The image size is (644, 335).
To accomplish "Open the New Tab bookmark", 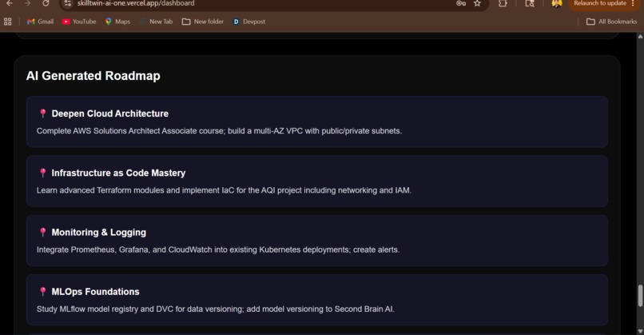I will tap(156, 22).
